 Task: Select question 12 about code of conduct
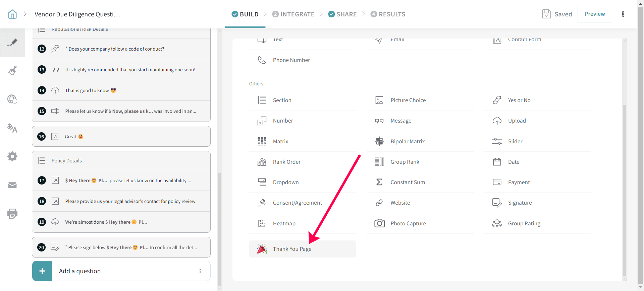coord(116,49)
